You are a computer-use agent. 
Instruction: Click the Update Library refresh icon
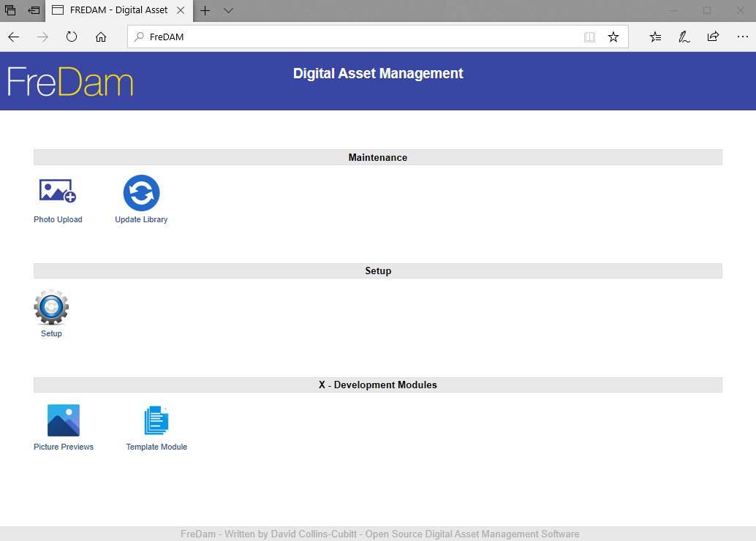pyautogui.click(x=141, y=193)
